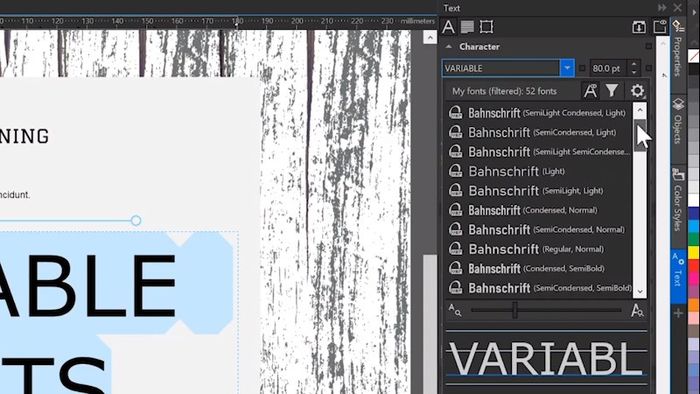Screen dimensions: 700x394
Task: Click 'My fonts (filtered): 52 fonts' label
Action: (x=504, y=91)
